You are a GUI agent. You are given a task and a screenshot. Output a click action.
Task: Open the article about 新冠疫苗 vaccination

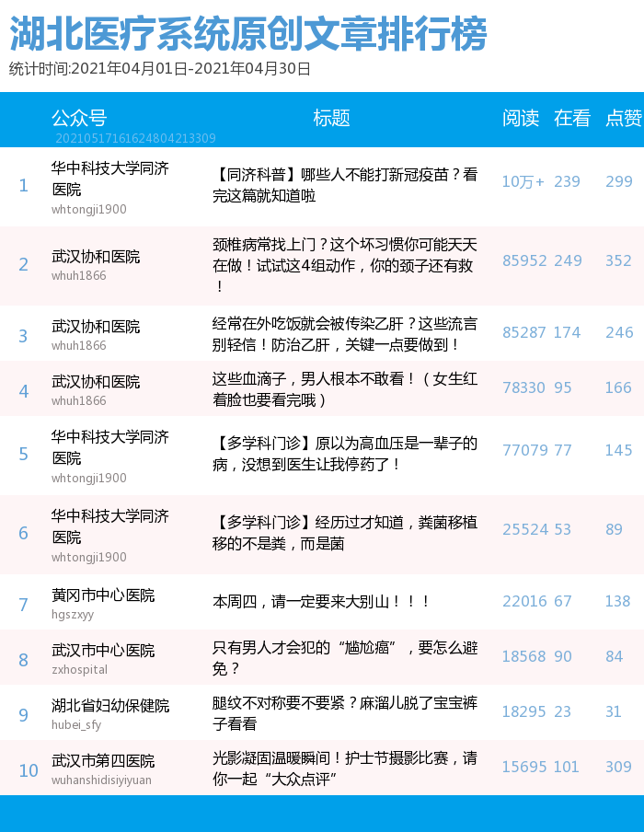[x=345, y=184]
